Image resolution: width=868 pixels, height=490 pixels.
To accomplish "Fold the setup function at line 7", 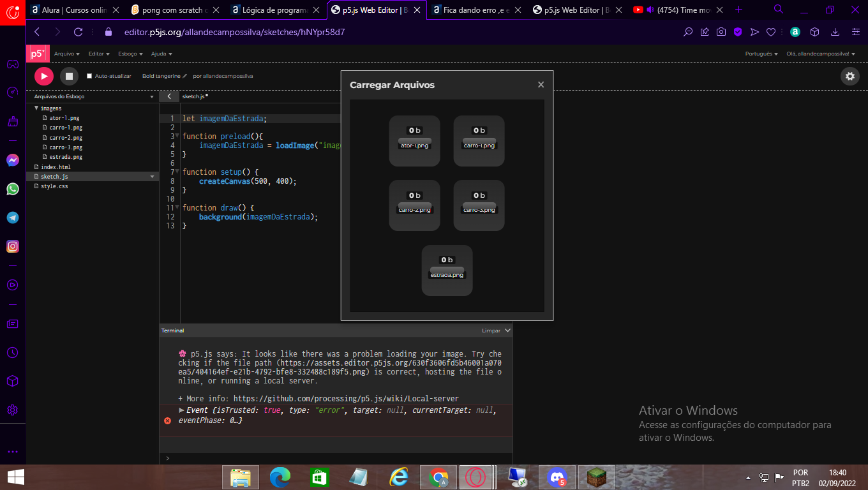I will [177, 172].
